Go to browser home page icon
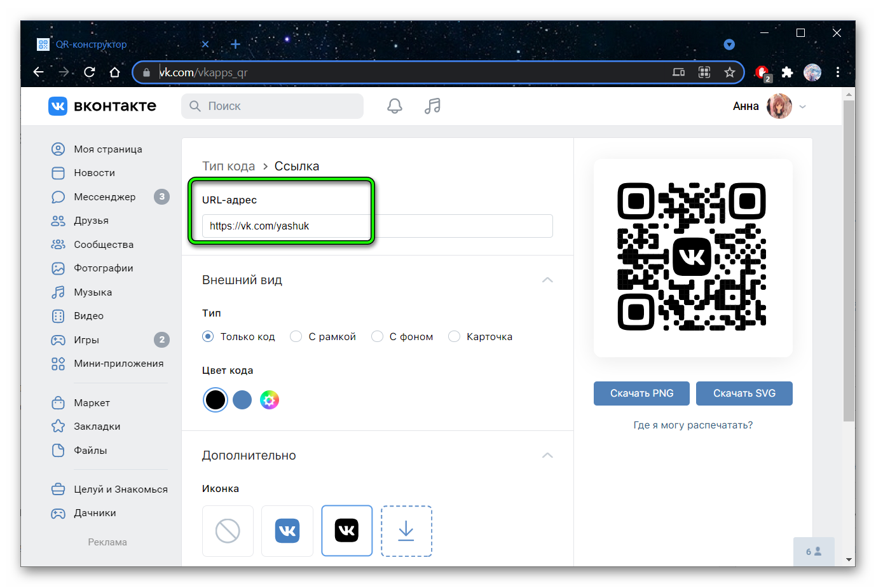The image size is (876, 588). [x=115, y=72]
